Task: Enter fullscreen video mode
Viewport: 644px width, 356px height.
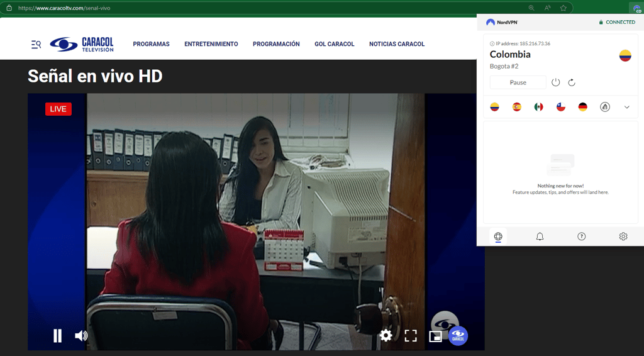Action: pos(411,336)
